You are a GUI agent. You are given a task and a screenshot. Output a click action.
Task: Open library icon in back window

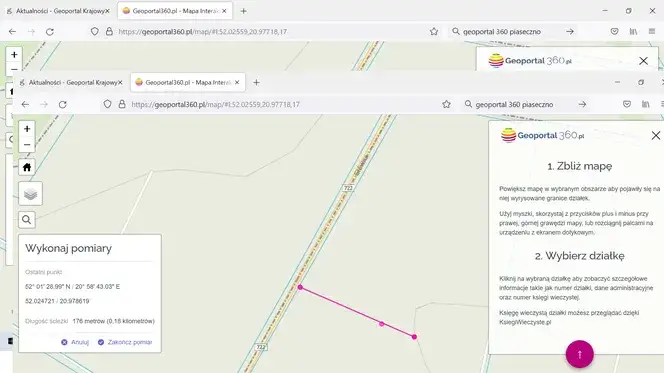633,31
